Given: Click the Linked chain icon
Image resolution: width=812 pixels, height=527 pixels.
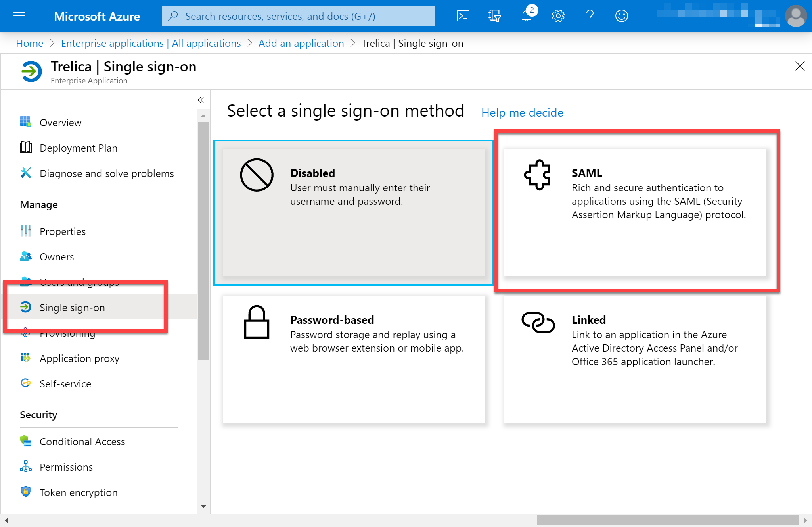Looking at the screenshot, I should coord(538,322).
